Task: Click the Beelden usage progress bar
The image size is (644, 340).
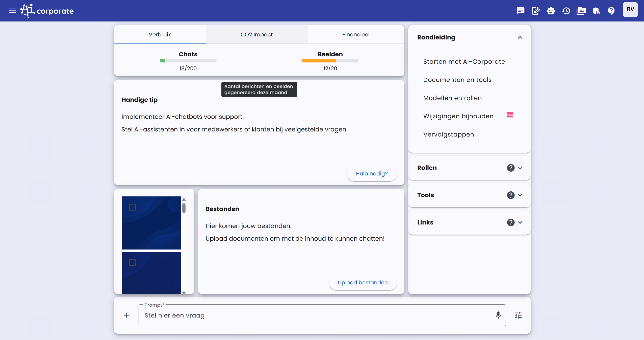Action: 330,61
